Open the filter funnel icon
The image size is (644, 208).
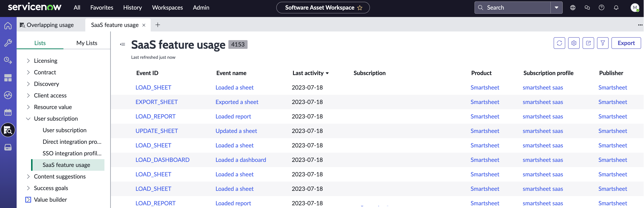coord(603,43)
